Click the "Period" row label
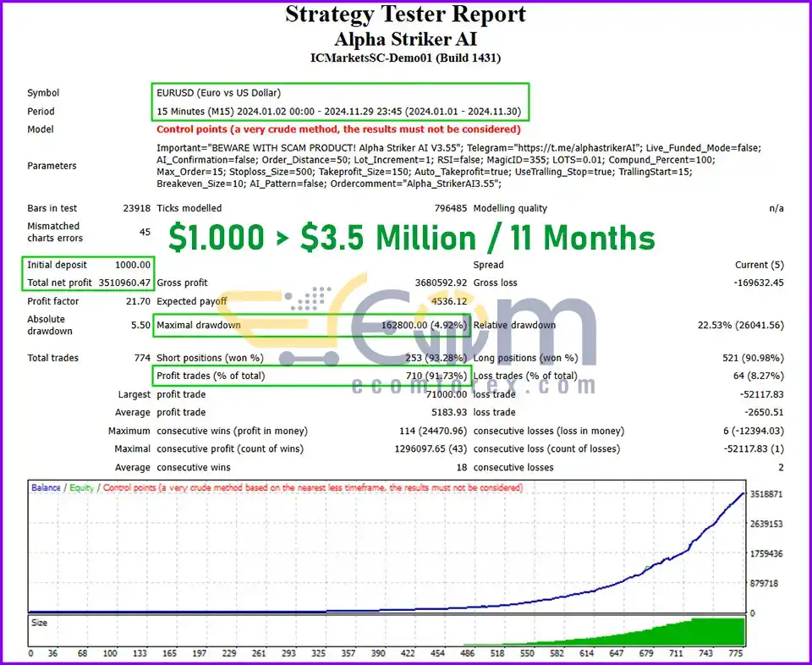812x665 pixels. tap(41, 112)
